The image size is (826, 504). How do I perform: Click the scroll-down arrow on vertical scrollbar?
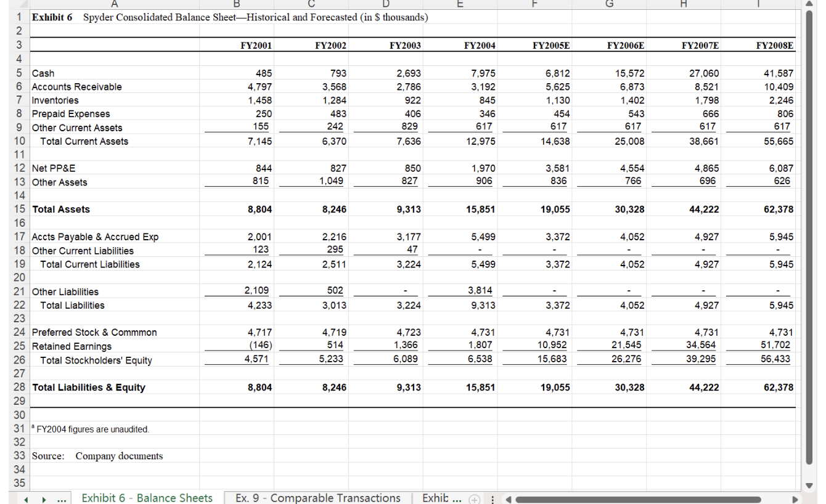point(810,484)
